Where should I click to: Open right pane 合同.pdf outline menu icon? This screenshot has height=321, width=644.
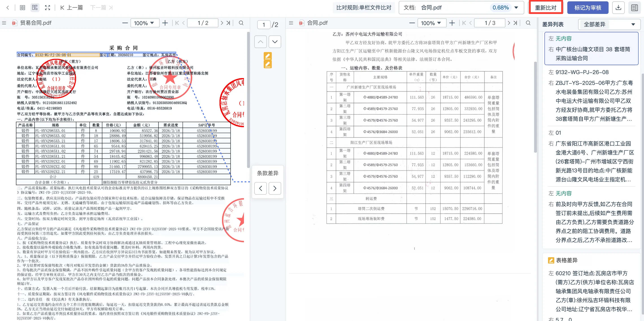point(291,23)
